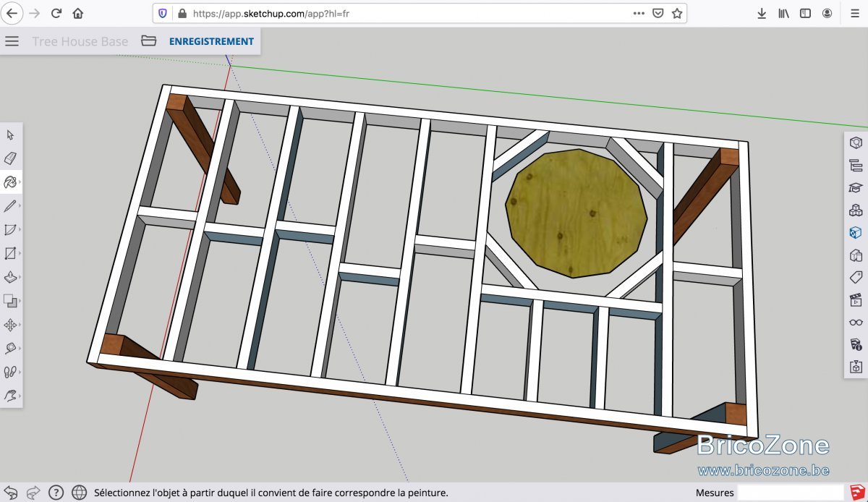Open the Display glasses panel
The image size is (868, 502).
coord(856,322)
